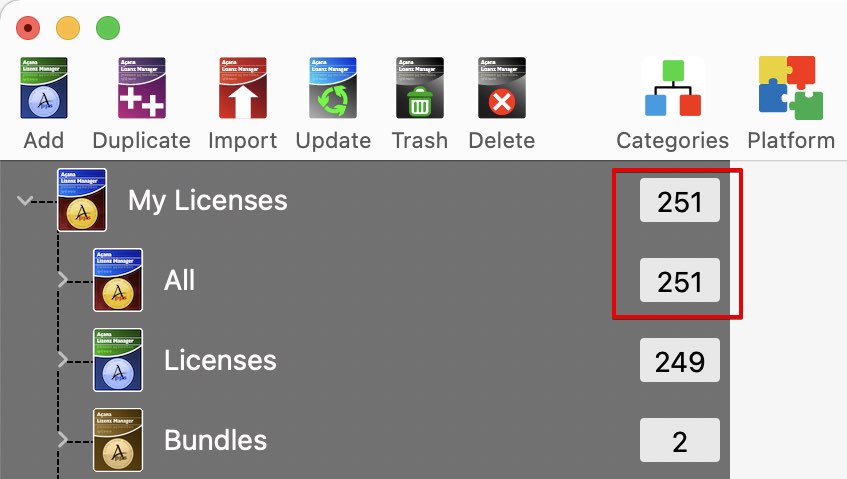Viewport: 847px width, 479px height.
Task: Click the Add license toolbar icon
Action: tap(43, 89)
